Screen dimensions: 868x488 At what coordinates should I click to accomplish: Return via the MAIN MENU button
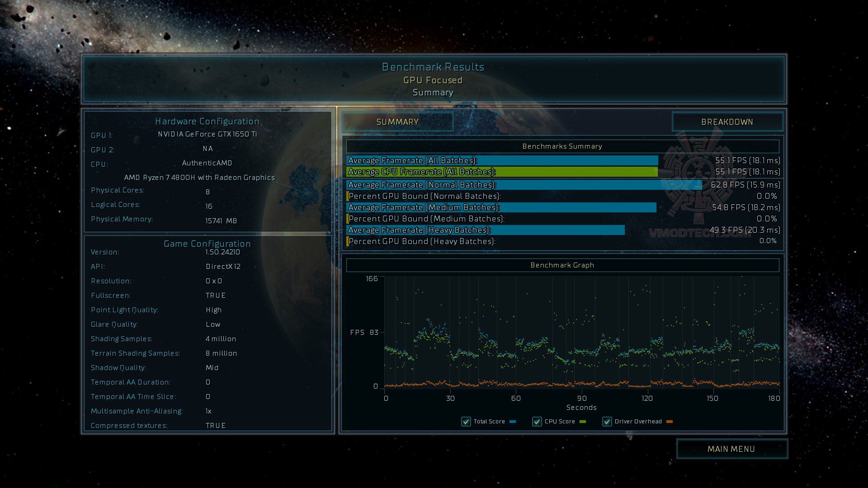(731, 449)
